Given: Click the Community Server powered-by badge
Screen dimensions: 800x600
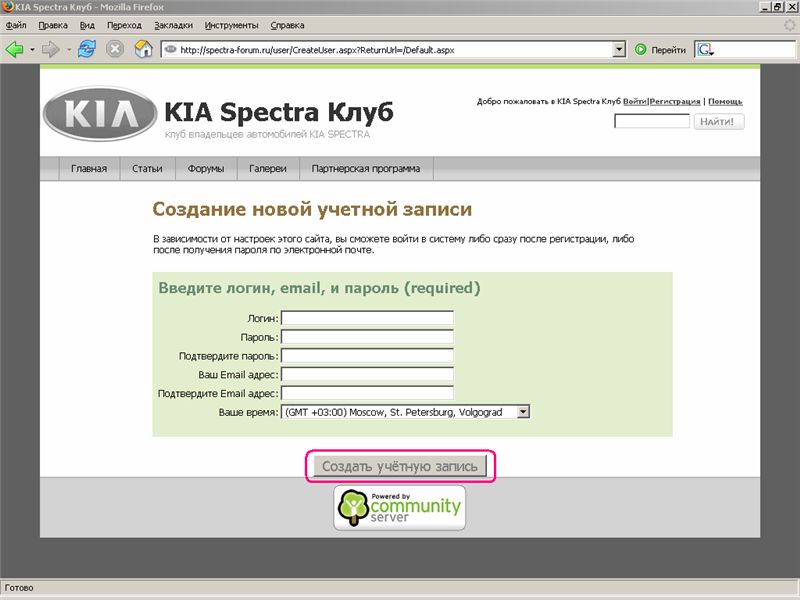Looking at the screenshot, I should pyautogui.click(x=399, y=508).
